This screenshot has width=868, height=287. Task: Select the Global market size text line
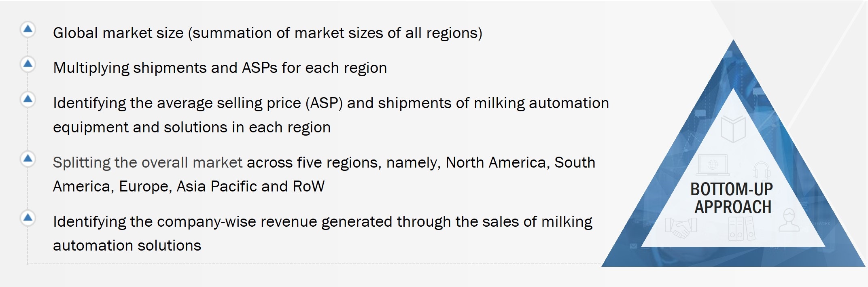267,33
